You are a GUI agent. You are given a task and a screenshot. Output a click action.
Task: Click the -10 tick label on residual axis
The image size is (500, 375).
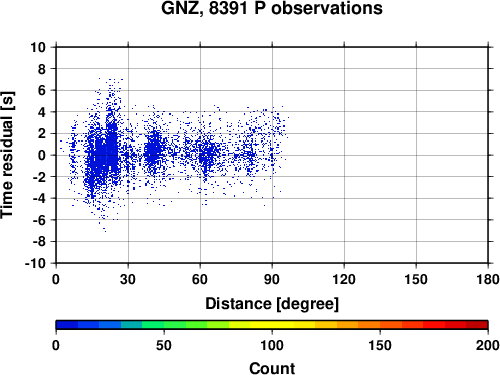click(x=35, y=263)
